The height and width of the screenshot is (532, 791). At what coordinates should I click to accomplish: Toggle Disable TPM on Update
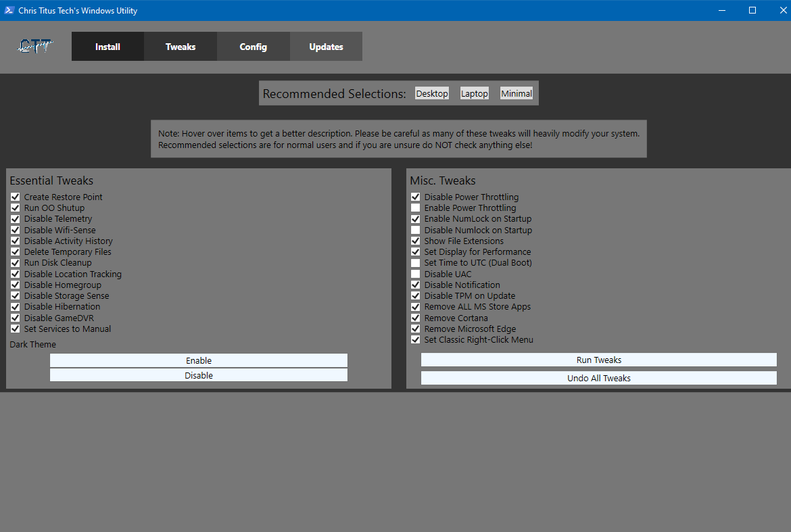click(415, 295)
